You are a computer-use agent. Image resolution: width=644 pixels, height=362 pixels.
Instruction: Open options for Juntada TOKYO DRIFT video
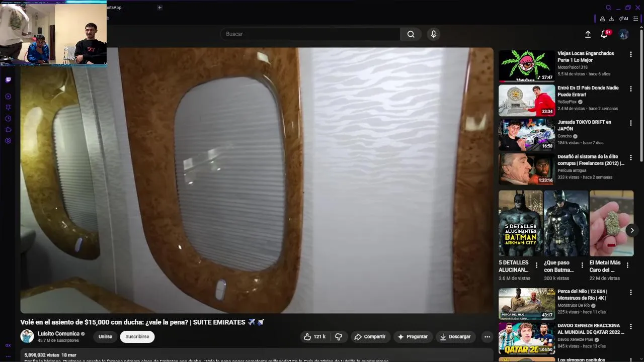click(631, 123)
